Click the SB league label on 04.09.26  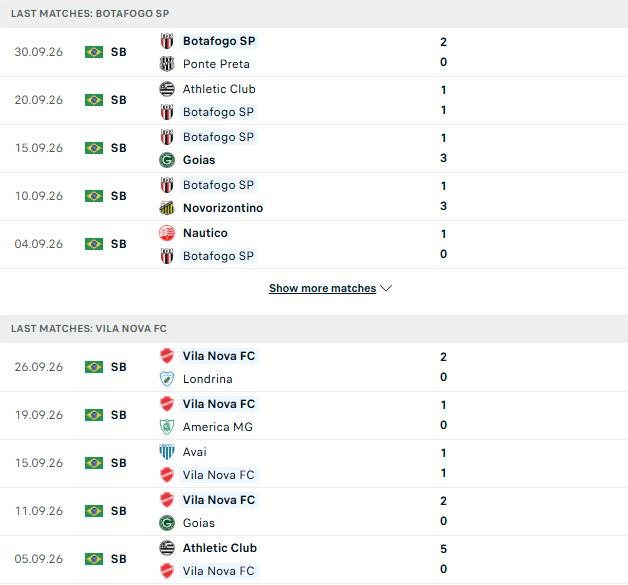tap(119, 244)
